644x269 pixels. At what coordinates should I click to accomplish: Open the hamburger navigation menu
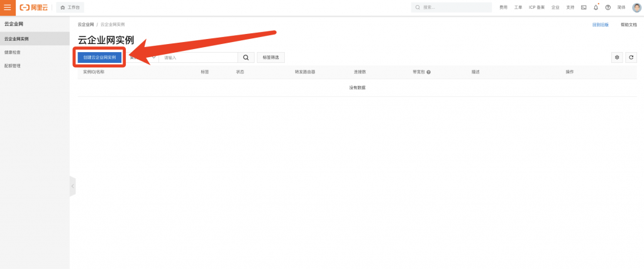coord(8,8)
